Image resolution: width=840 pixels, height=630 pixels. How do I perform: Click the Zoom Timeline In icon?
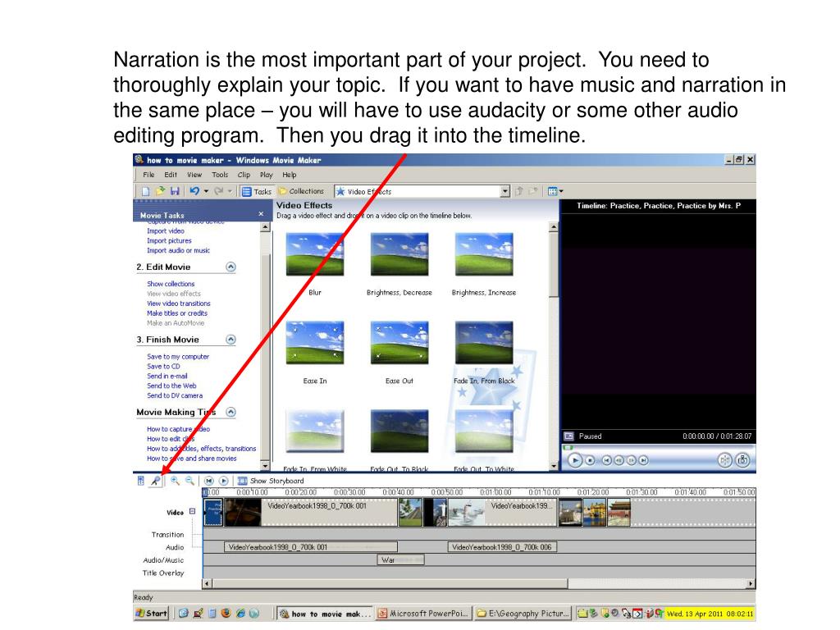click(175, 481)
